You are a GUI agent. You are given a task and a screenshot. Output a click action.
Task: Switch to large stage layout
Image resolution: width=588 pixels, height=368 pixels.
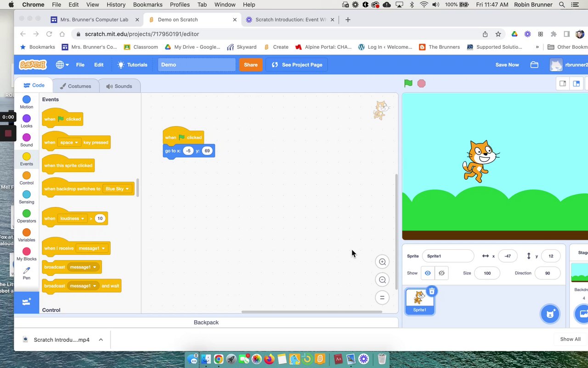tap(576, 83)
